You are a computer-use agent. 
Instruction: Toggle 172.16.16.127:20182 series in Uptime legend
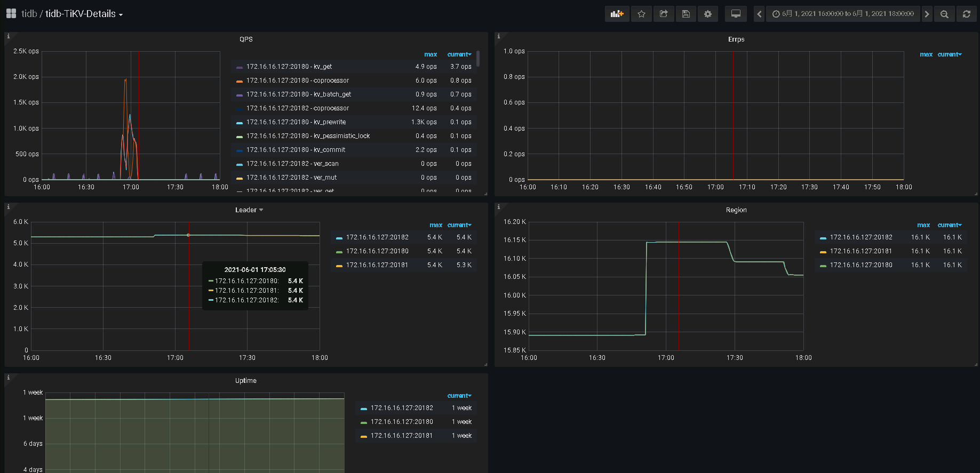(x=401, y=408)
